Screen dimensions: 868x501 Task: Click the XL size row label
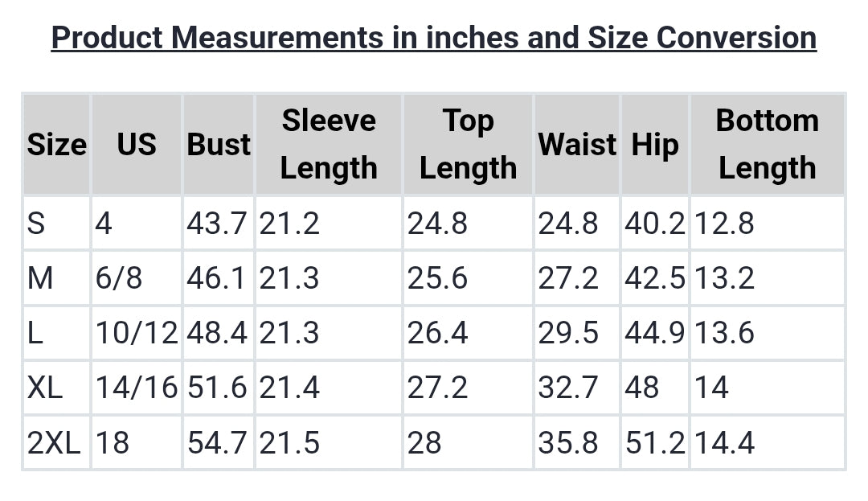point(45,388)
